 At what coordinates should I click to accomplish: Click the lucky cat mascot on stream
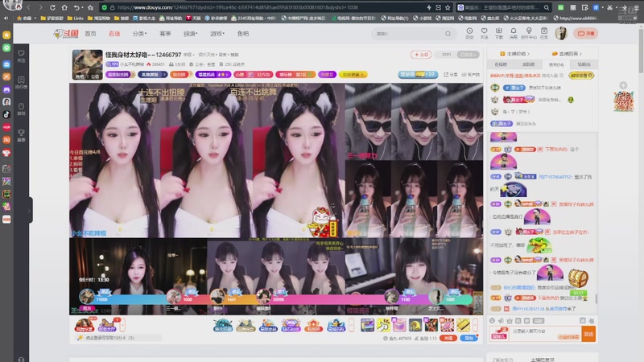coord(324,222)
